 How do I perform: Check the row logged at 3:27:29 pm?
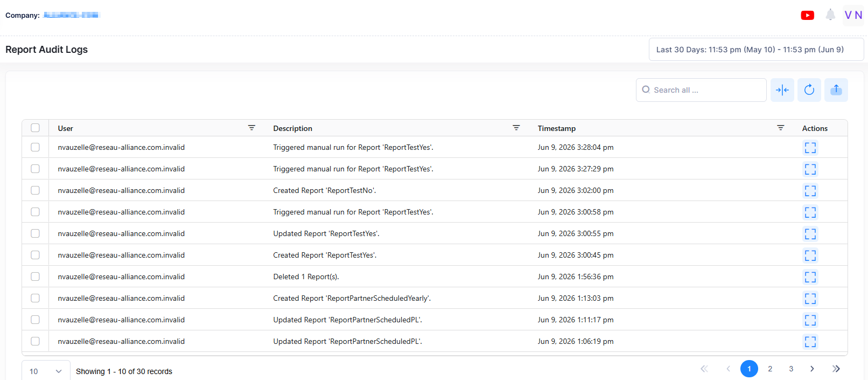pos(35,169)
